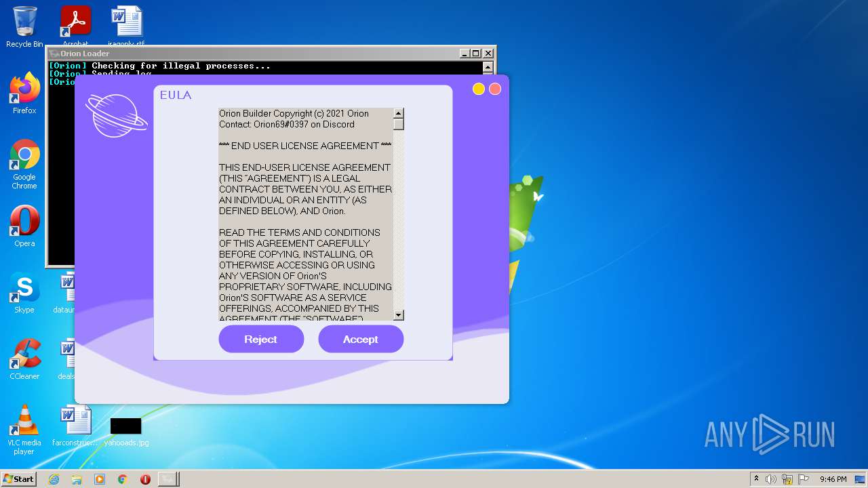This screenshot has height=488, width=868.
Task: Minimize the Orion Loader console window
Action: [465, 54]
